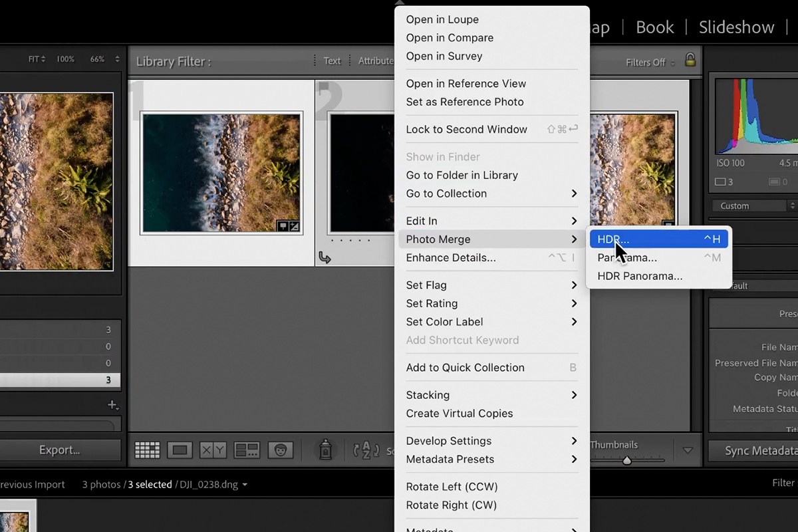Image resolution: width=798 pixels, height=532 pixels.
Task: Switch to the Book module
Action: pyautogui.click(x=655, y=27)
